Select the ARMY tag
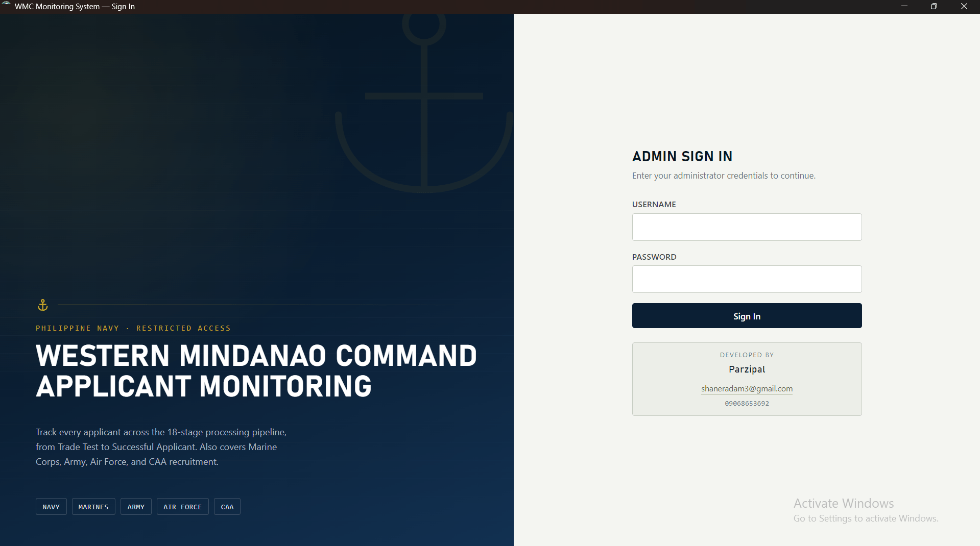980x546 pixels. tap(136, 507)
